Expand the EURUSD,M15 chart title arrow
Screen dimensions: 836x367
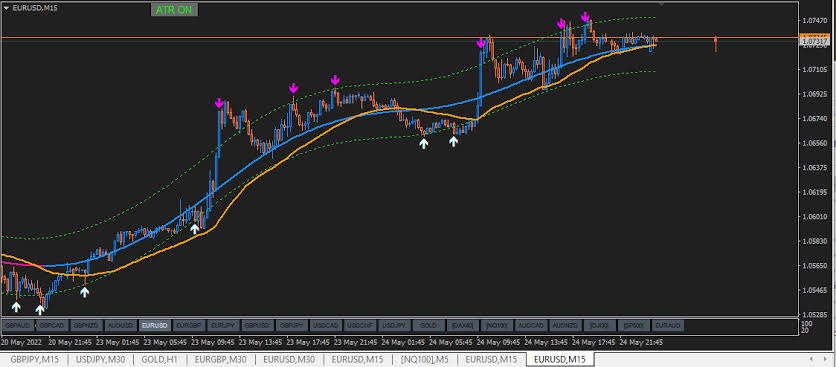[x=6, y=8]
